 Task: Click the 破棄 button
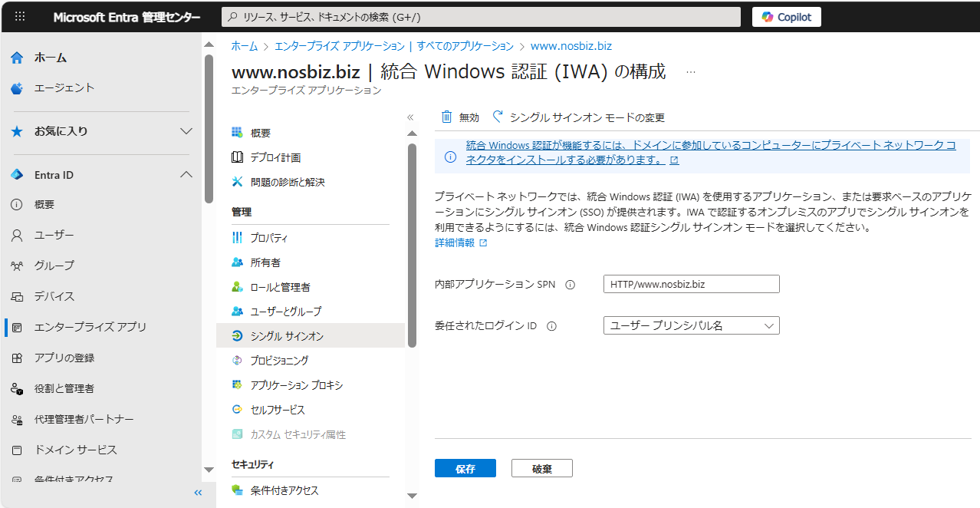541,469
